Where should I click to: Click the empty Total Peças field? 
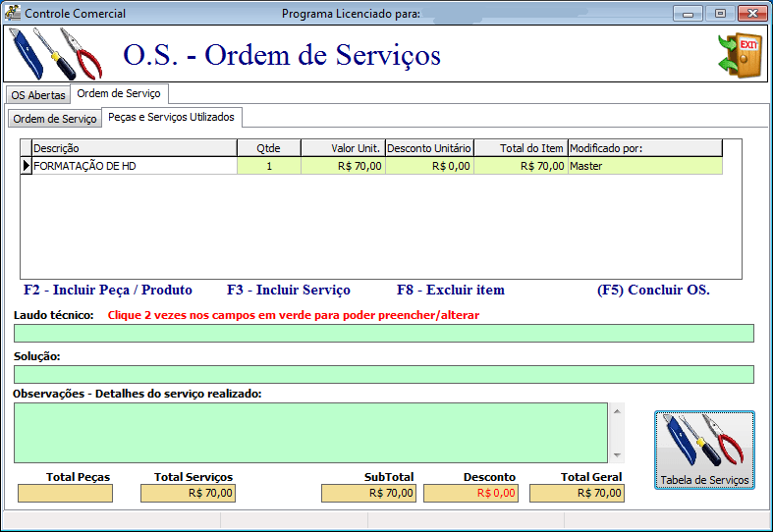(x=65, y=493)
